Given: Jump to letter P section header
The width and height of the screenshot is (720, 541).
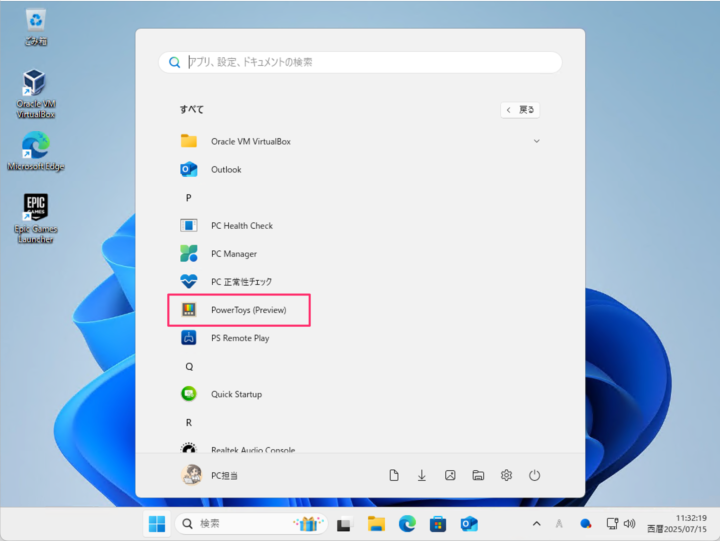Looking at the screenshot, I should point(188,198).
